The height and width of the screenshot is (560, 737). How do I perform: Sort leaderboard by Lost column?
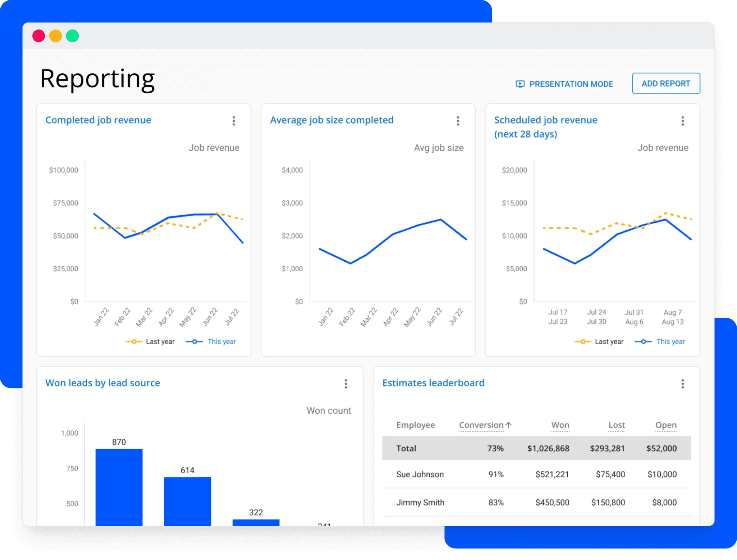coord(616,425)
